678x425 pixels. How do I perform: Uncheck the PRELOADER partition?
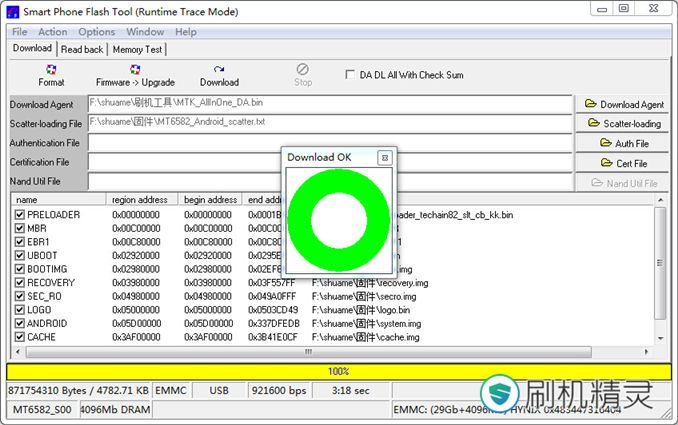click(20, 215)
